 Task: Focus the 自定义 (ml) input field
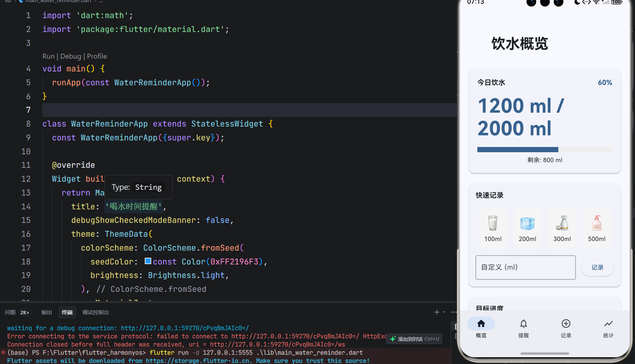(x=525, y=267)
